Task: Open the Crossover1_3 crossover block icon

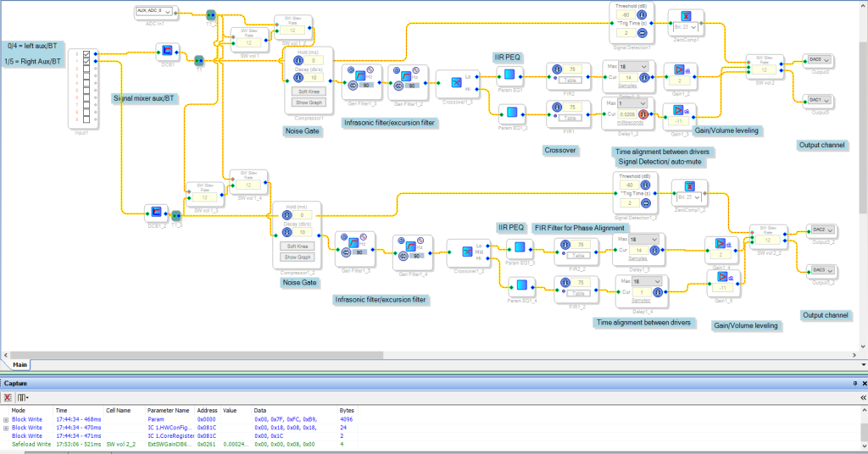Action: 456,82
